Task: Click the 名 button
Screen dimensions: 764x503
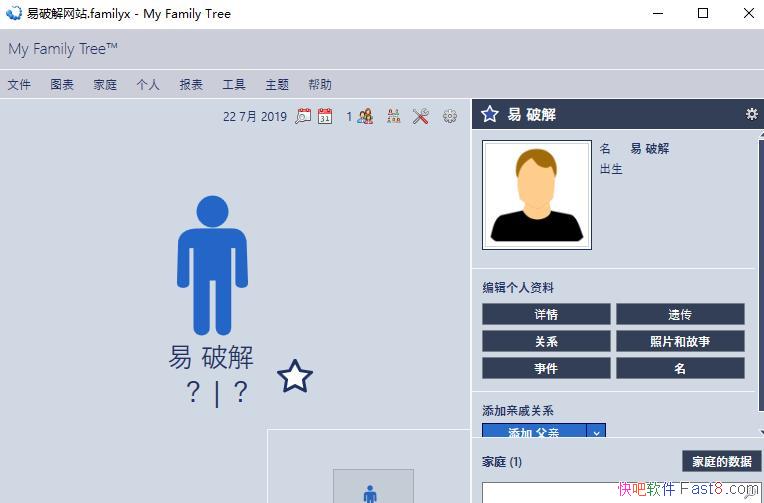Action: click(x=680, y=368)
